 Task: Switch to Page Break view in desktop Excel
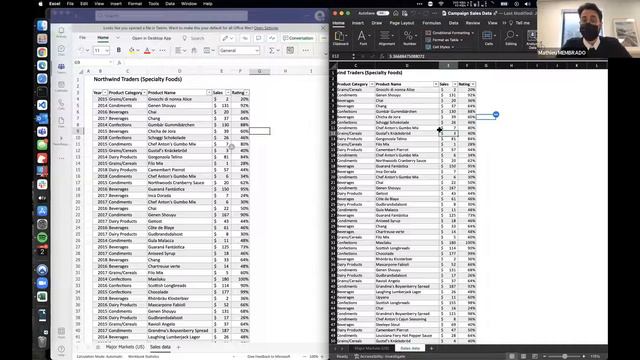pyautogui.click(x=535, y=356)
